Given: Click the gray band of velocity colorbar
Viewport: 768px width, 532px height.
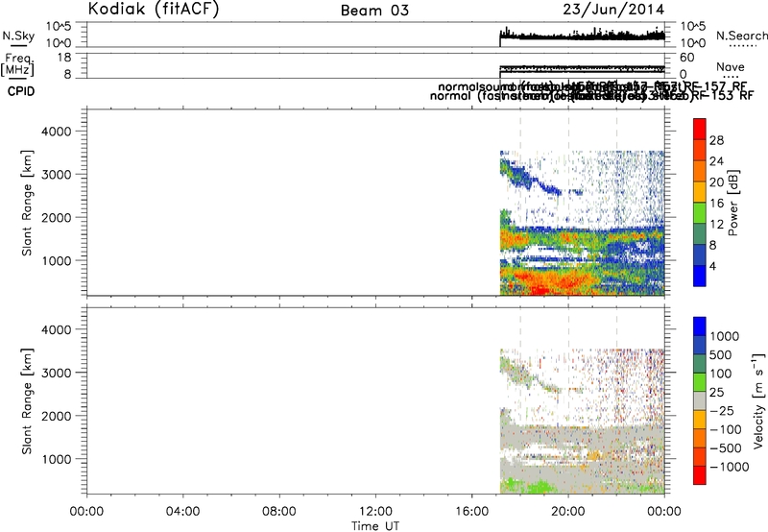Looking at the screenshot, I should point(700,400).
